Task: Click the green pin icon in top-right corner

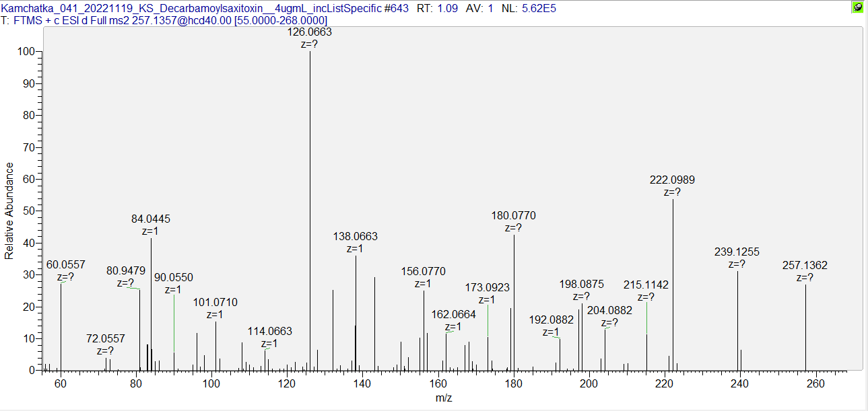Action: (x=857, y=8)
